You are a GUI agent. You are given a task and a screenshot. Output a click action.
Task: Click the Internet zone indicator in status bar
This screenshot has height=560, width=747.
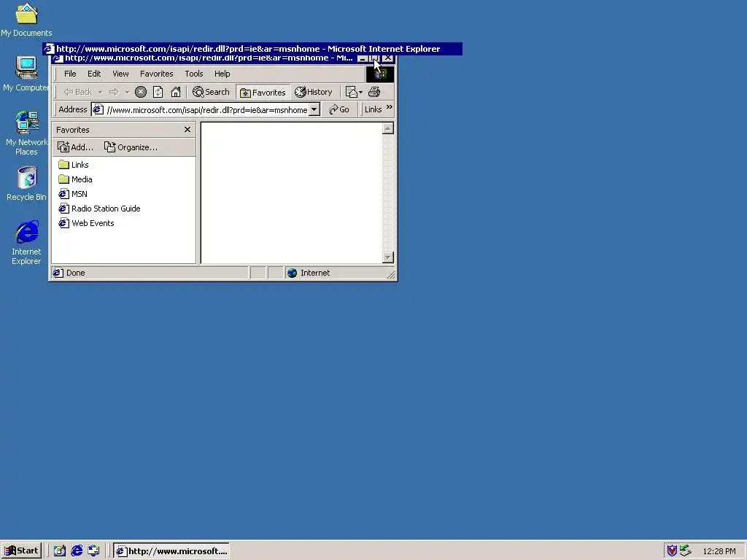click(x=309, y=273)
